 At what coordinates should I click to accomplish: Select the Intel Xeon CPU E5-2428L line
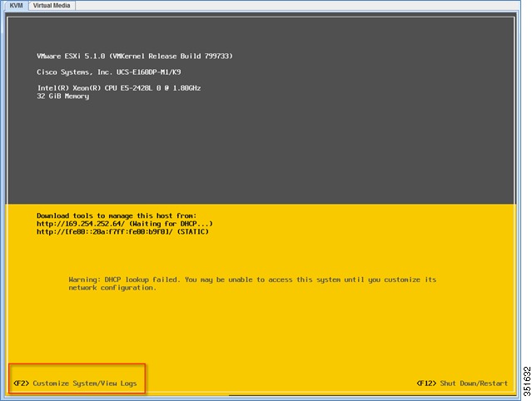pos(119,88)
